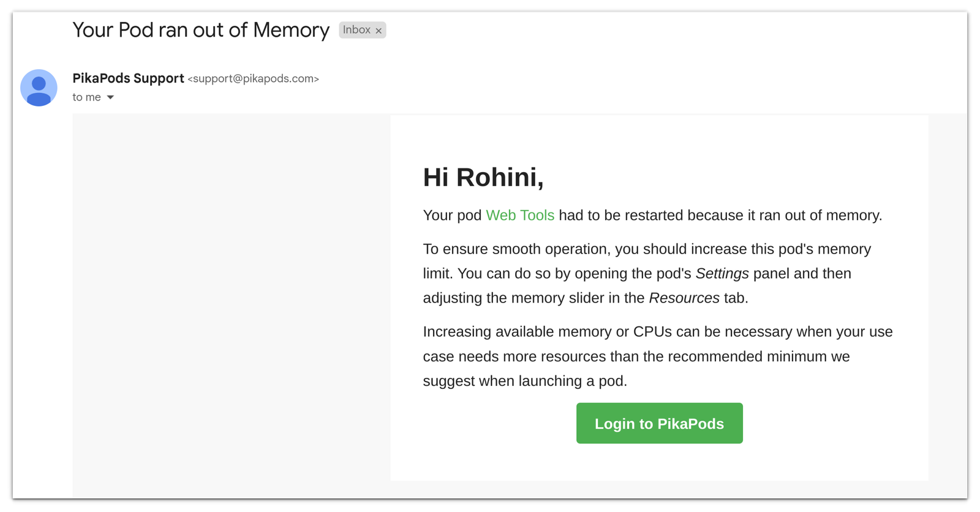The height and width of the screenshot is (512, 980).
Task: Open the Web Tools pod link
Action: coord(520,216)
